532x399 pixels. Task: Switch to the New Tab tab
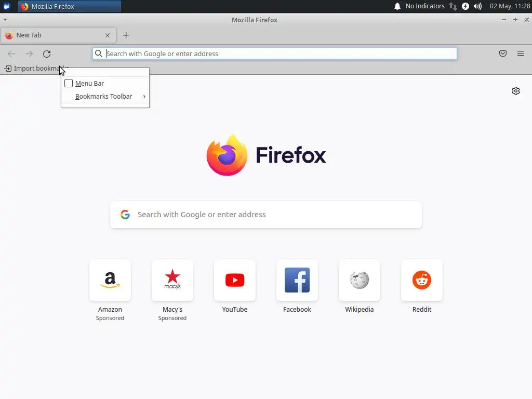tap(58, 35)
